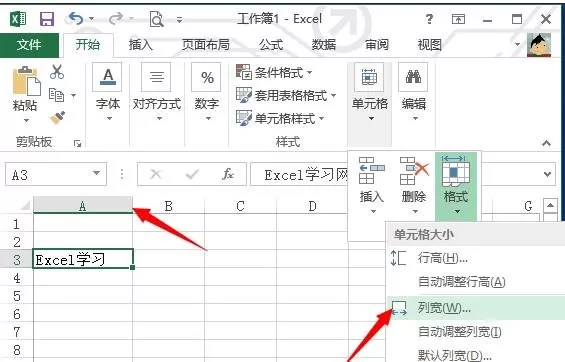Expand the formula bar chevron

[x=547, y=174]
